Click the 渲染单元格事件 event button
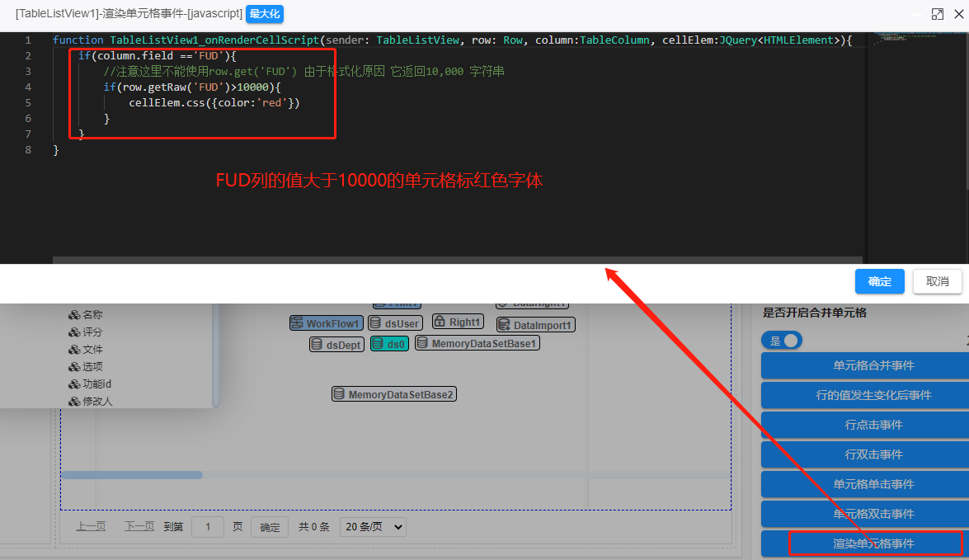This screenshot has height=560, width=969. pyautogui.click(x=874, y=544)
